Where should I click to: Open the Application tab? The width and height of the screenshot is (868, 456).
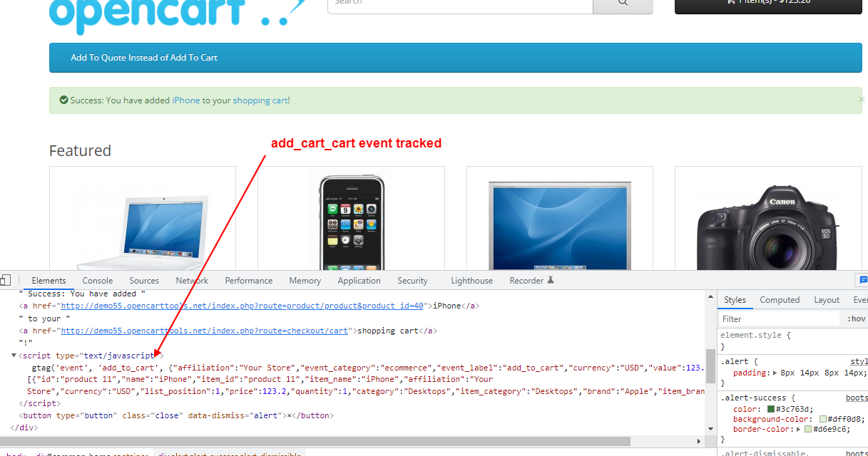(359, 281)
